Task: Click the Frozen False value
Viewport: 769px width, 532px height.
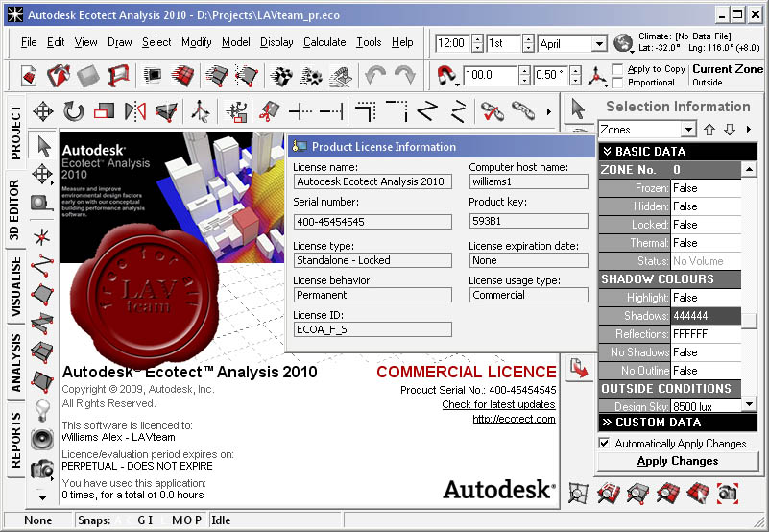Action: pyautogui.click(x=706, y=188)
